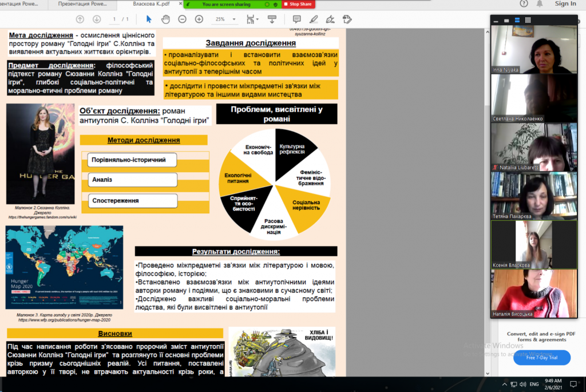Open the fit page options icon
Image resolution: width=586 pixels, height=392 pixels.
pos(251,19)
